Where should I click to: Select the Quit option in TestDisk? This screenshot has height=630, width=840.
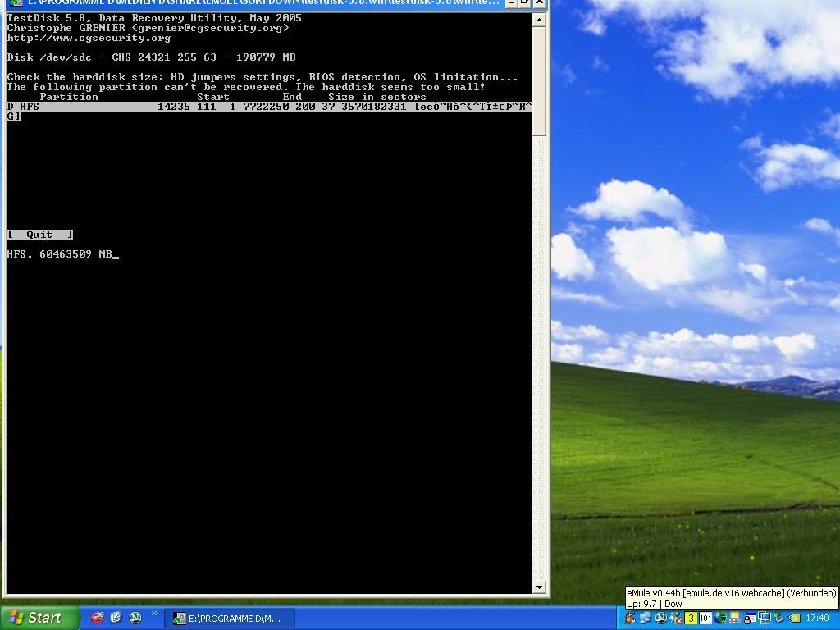coord(40,235)
